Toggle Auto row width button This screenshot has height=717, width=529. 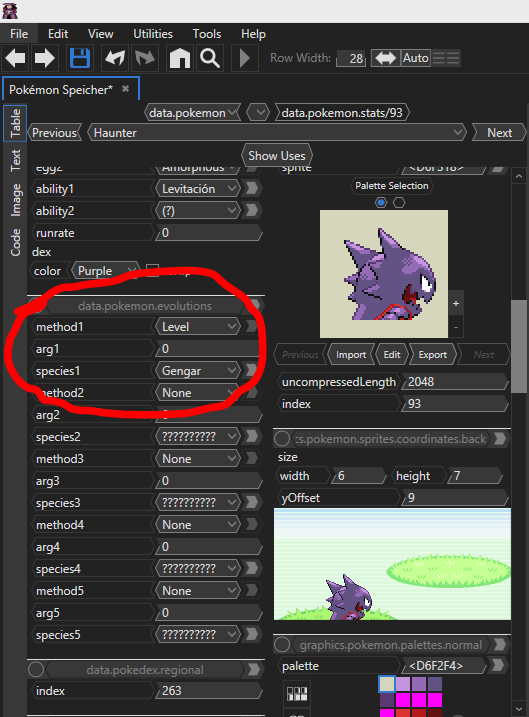pos(416,58)
